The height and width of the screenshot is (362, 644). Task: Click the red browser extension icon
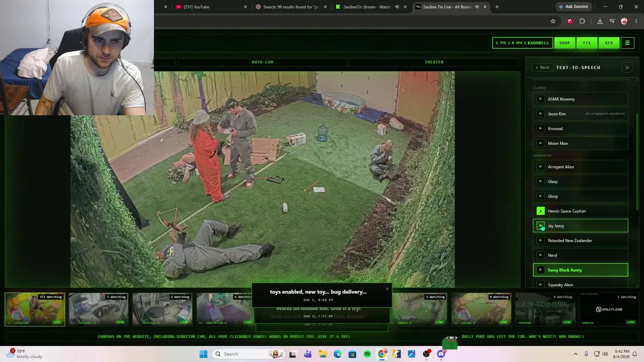click(570, 21)
